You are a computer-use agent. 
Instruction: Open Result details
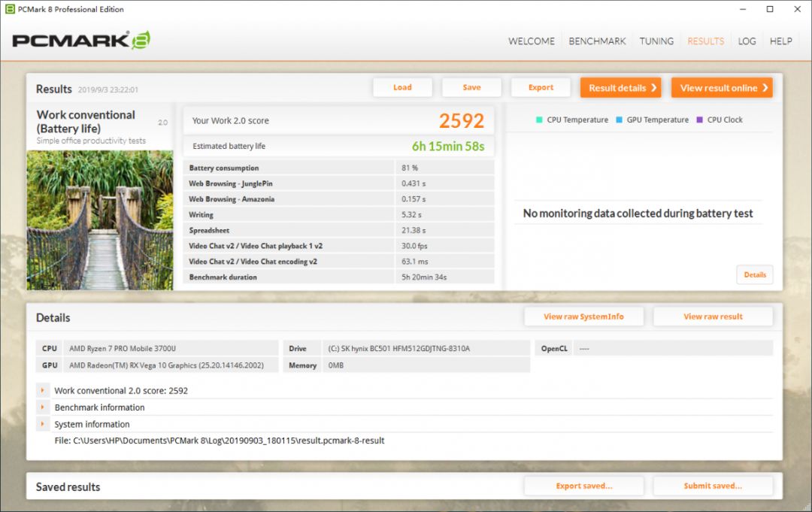tap(620, 88)
